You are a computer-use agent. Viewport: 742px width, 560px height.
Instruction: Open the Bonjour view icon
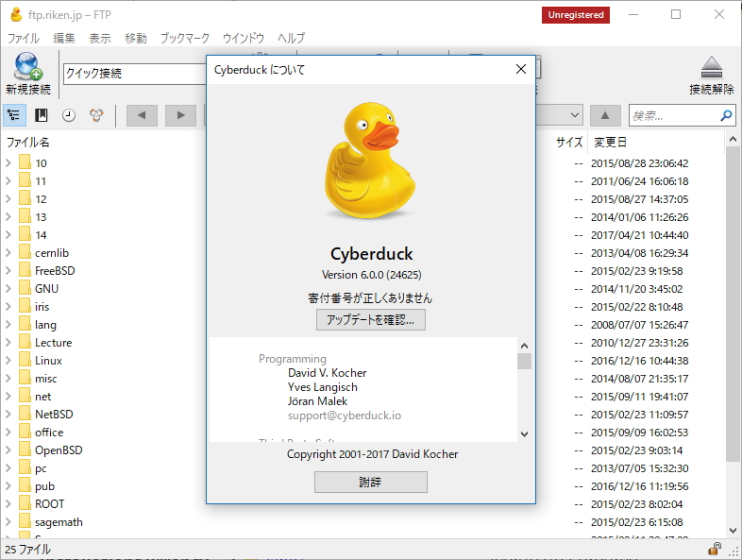pyautogui.click(x=96, y=115)
